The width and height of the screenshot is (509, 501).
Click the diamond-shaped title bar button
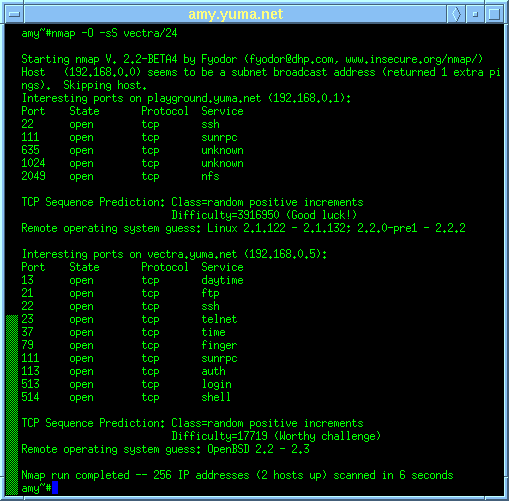tap(456, 14)
